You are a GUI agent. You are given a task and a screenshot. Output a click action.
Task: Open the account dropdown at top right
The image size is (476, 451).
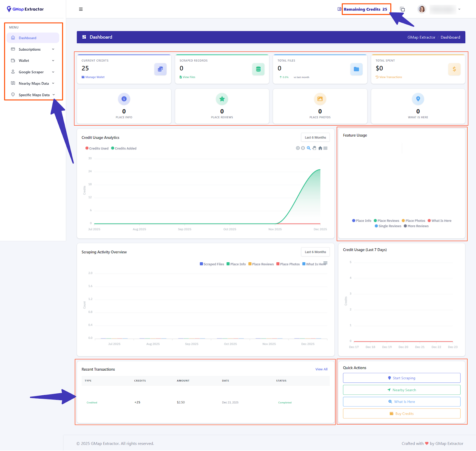tap(459, 9)
